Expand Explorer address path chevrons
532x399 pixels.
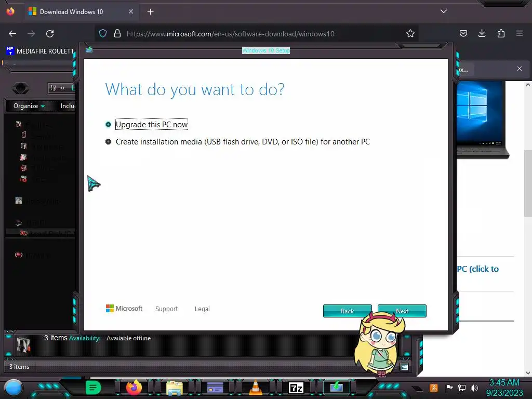coord(62,88)
